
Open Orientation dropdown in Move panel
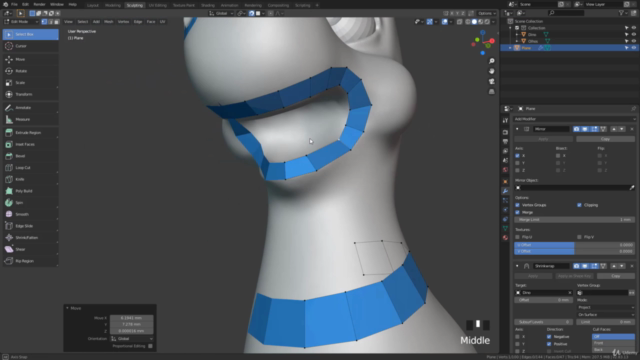[132, 339]
